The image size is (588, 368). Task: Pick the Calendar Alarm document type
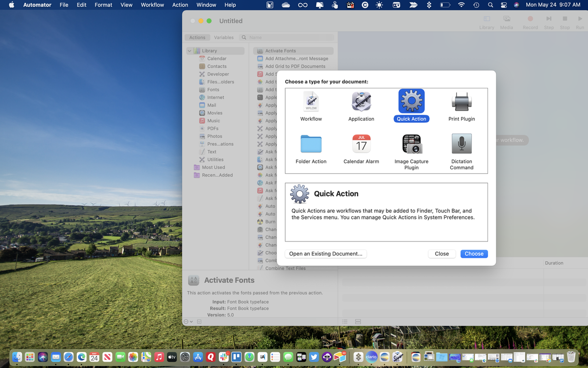361,144
